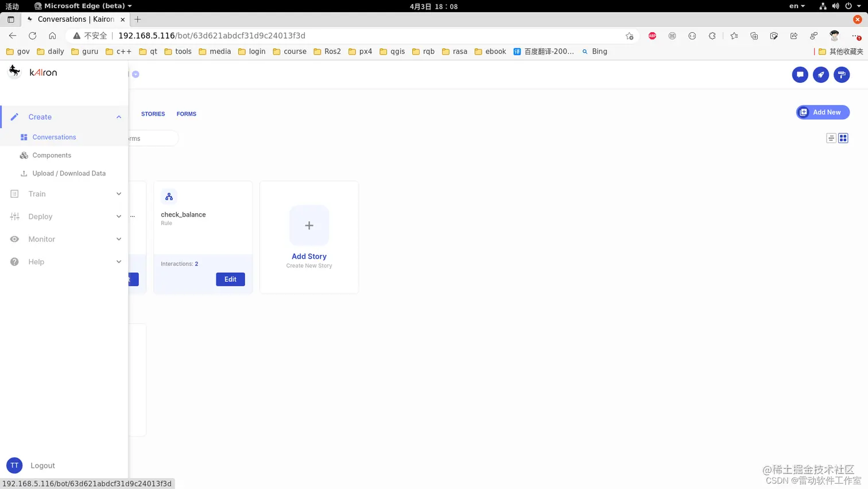Open the browser collections icon
Screen dimensions: 868x489
click(x=754, y=36)
